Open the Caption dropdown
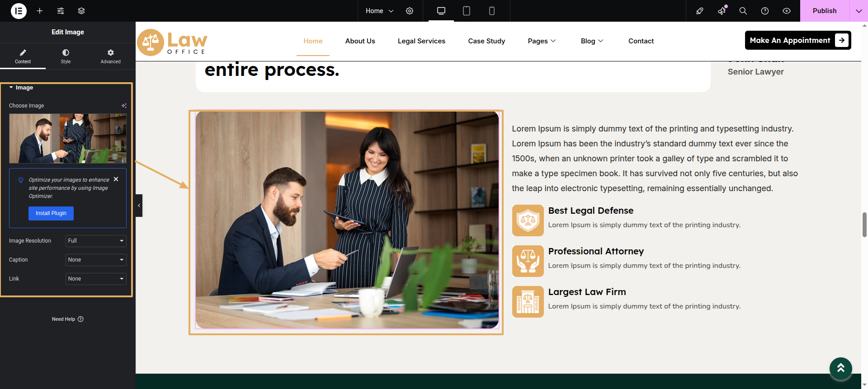Screen dimensions: 868x389 96,260
